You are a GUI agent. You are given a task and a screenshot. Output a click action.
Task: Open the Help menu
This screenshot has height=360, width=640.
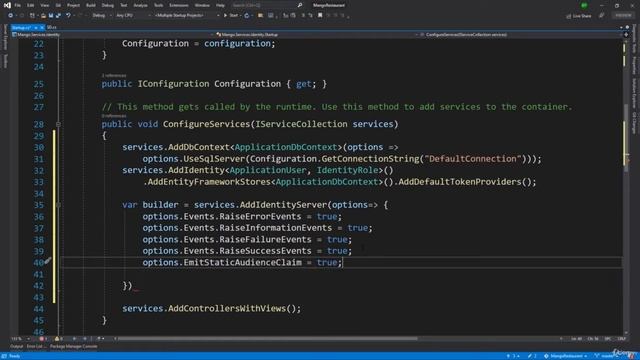pyautogui.click(x=220, y=5)
